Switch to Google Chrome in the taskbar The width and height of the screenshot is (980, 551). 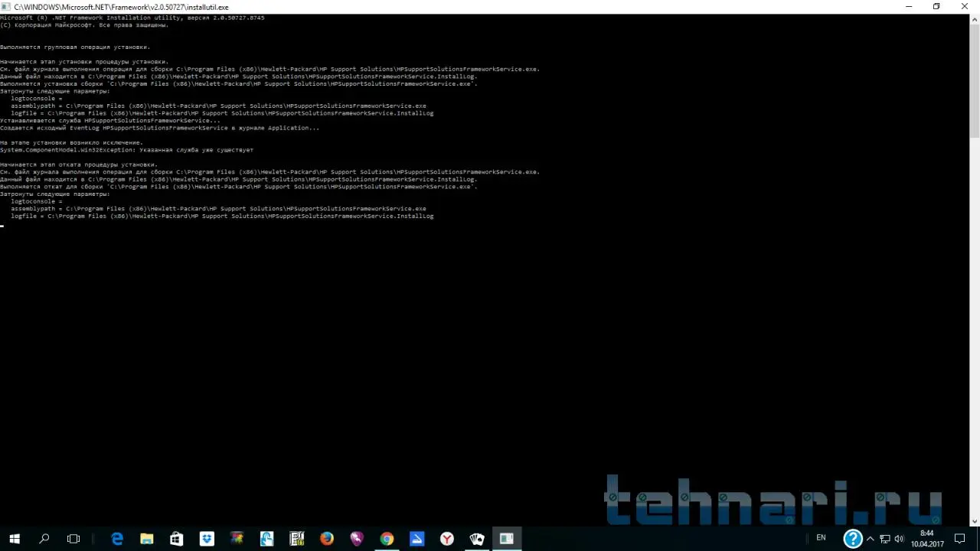click(387, 539)
